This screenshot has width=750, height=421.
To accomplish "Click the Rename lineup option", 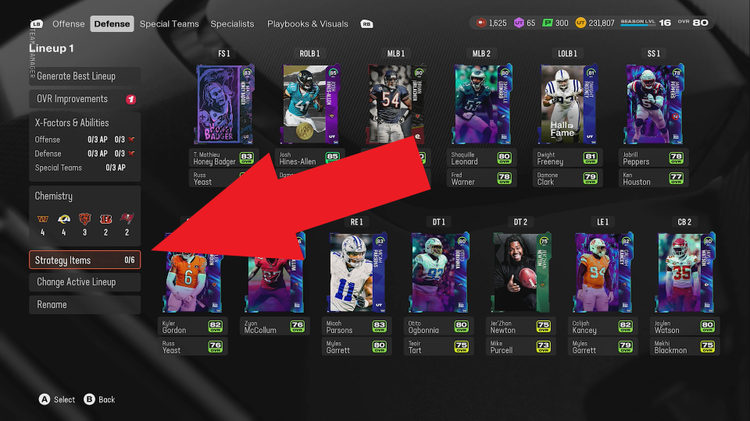I will (x=84, y=304).
